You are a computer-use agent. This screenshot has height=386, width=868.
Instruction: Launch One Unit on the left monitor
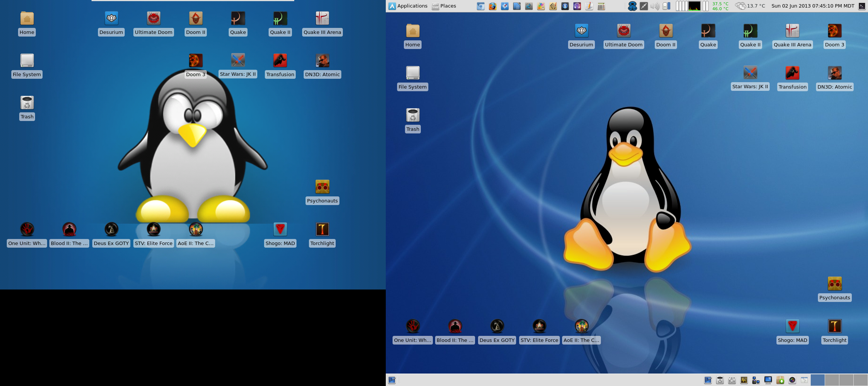click(27, 235)
